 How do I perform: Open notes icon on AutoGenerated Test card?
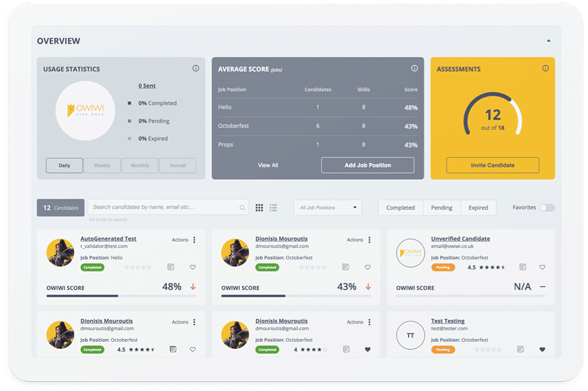pos(171,267)
